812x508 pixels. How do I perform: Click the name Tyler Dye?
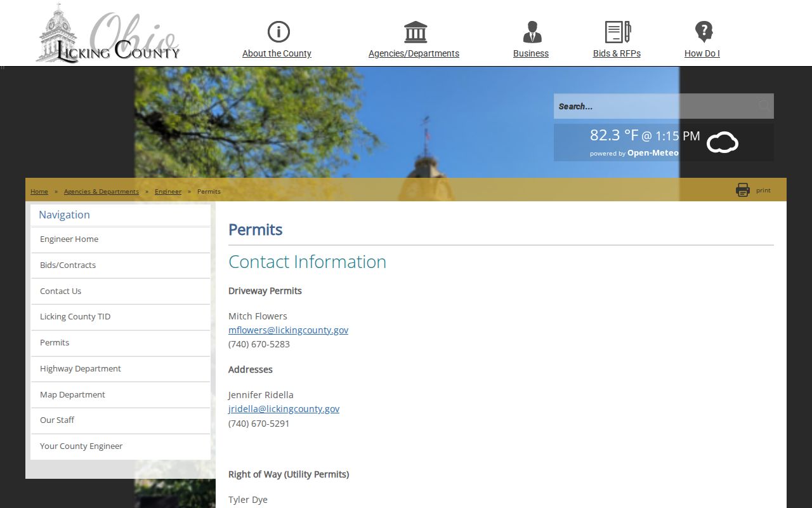[x=248, y=500]
